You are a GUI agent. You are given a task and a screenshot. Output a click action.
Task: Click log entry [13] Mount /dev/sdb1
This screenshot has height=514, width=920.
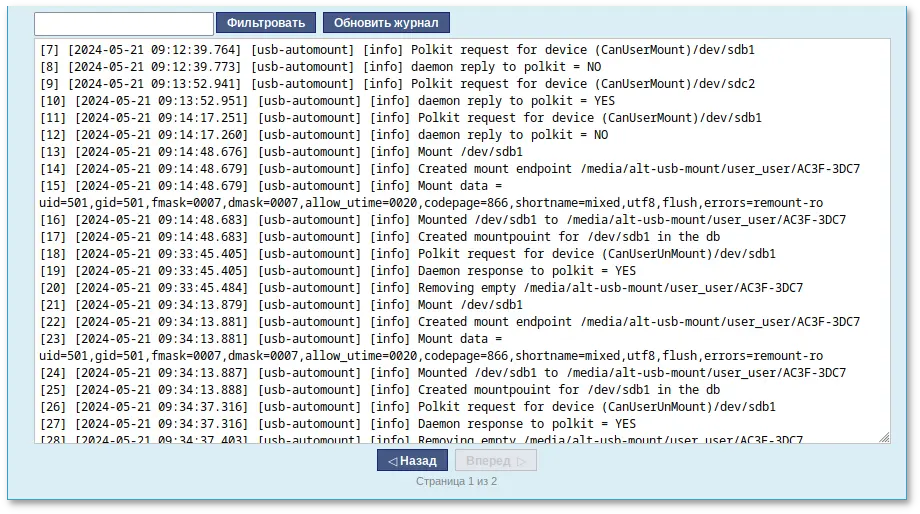click(282, 152)
